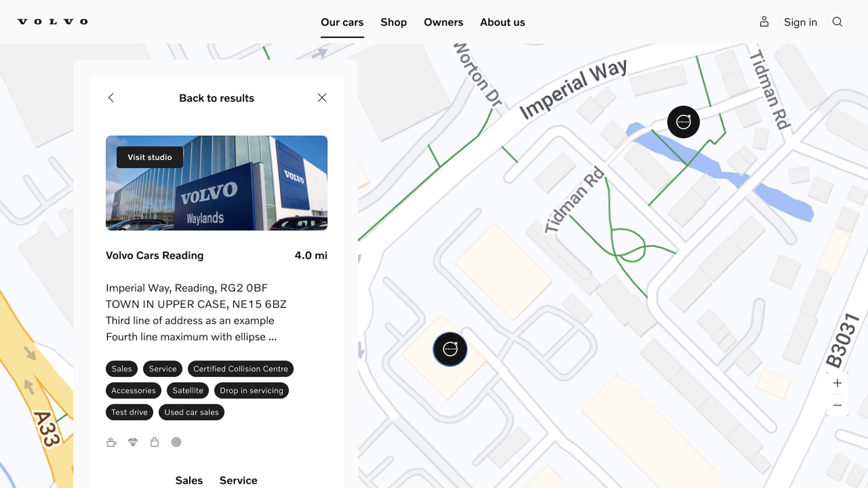The height and width of the screenshot is (488, 868).
Task: Zoom out on the map
Action: (837, 405)
